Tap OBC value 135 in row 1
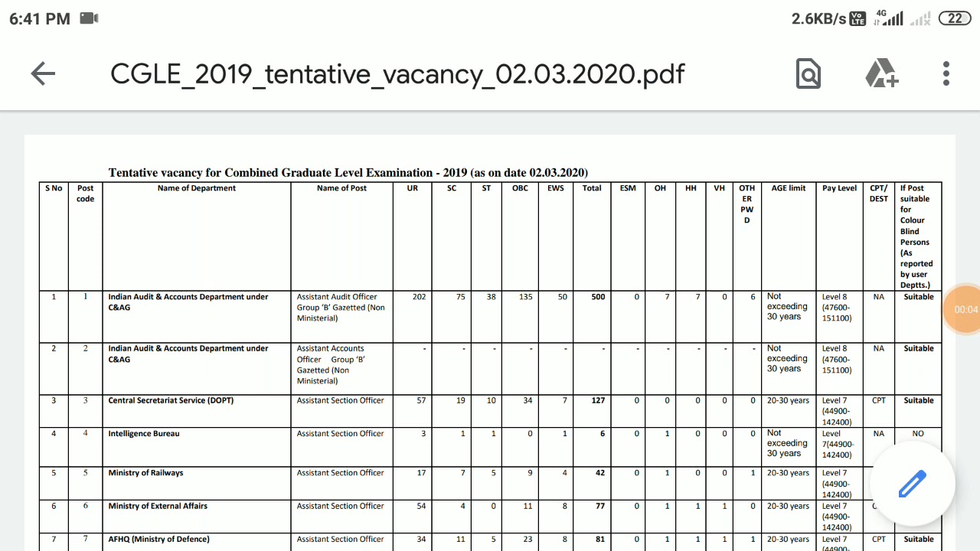The image size is (980, 551). point(525,297)
